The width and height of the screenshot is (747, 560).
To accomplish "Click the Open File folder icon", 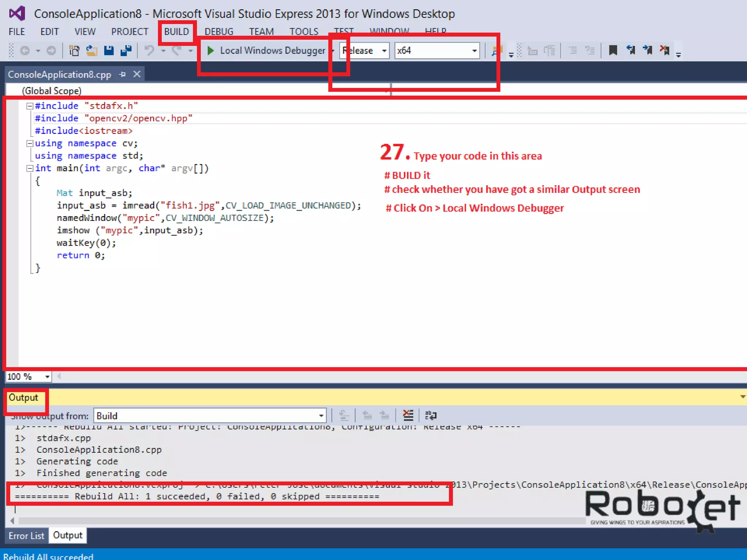I will click(x=91, y=50).
